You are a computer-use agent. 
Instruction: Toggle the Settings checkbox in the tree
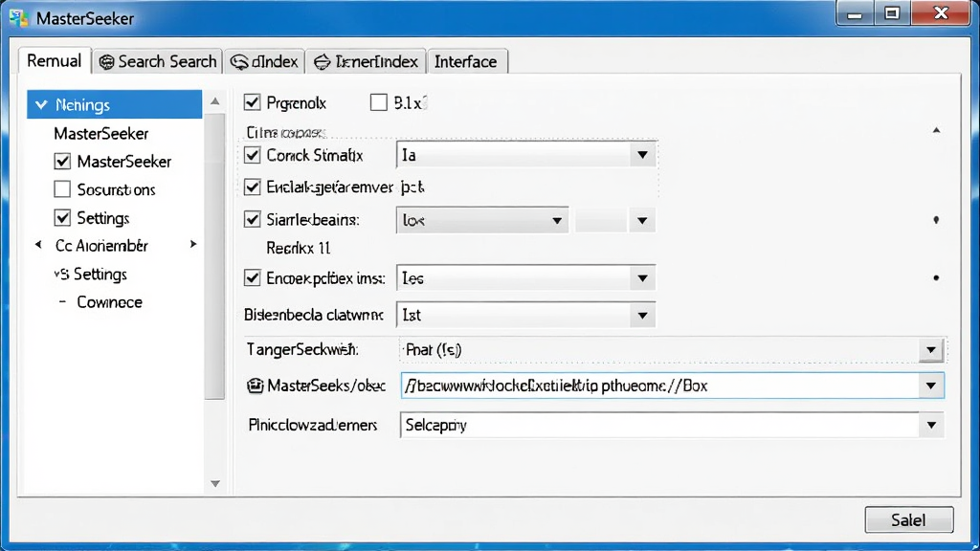click(62, 217)
